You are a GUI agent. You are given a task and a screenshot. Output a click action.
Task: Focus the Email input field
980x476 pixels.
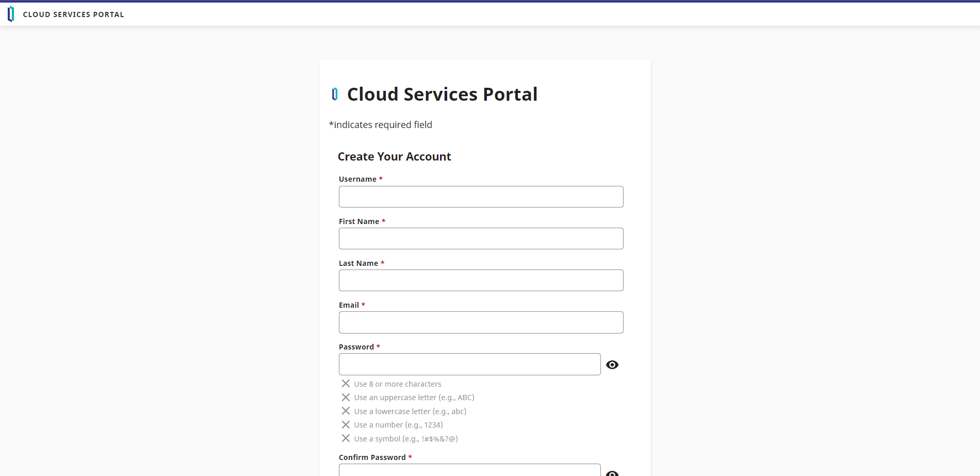point(481,322)
